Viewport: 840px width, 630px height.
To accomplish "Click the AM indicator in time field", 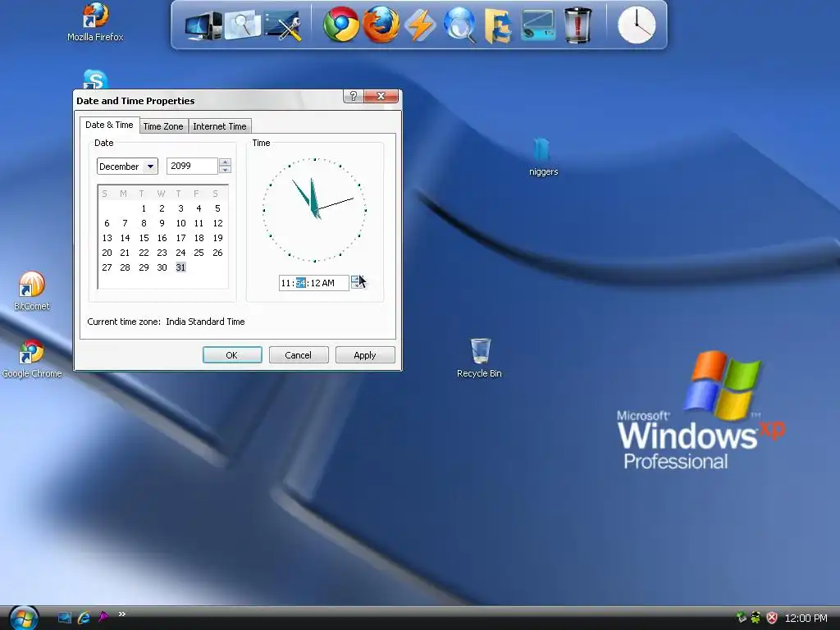I will (x=328, y=283).
